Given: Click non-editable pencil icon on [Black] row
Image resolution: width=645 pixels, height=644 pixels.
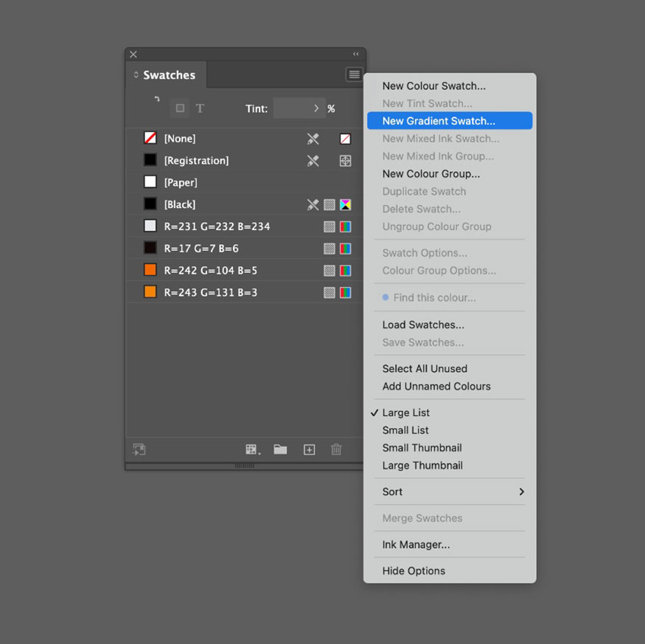Looking at the screenshot, I should click(x=313, y=204).
